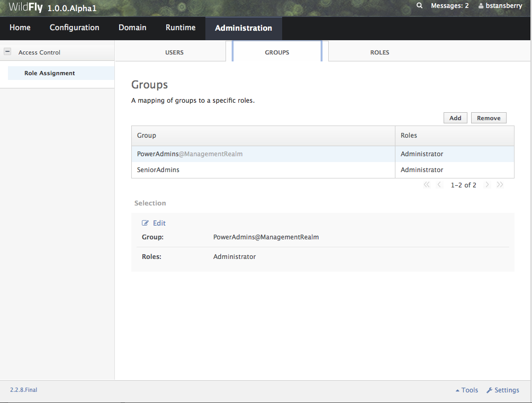Viewport: 532px width, 403px height.
Task: Go to next page of groups table
Action: [488, 185]
